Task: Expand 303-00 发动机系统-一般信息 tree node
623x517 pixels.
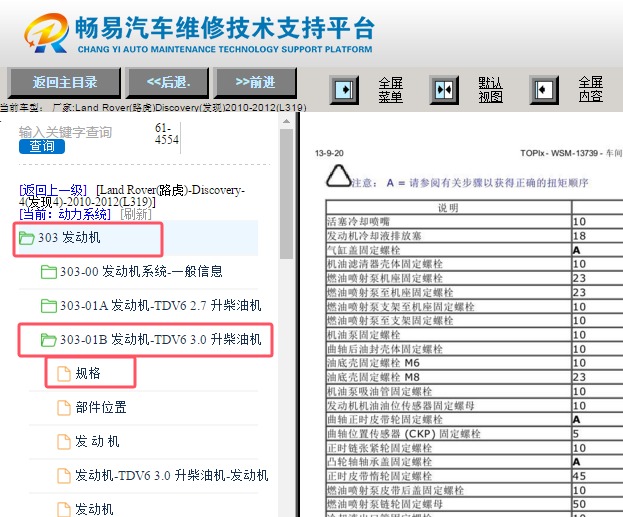Action: [x=141, y=272]
